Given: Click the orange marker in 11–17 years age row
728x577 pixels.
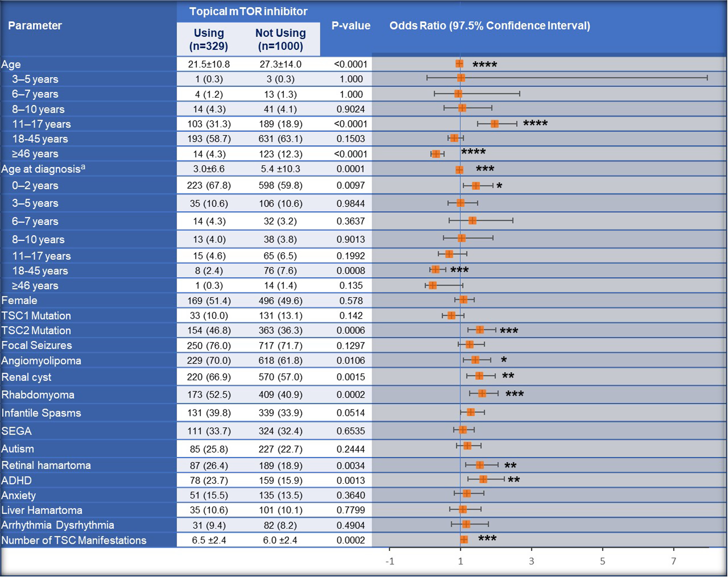Looking at the screenshot, I should click(x=494, y=124).
